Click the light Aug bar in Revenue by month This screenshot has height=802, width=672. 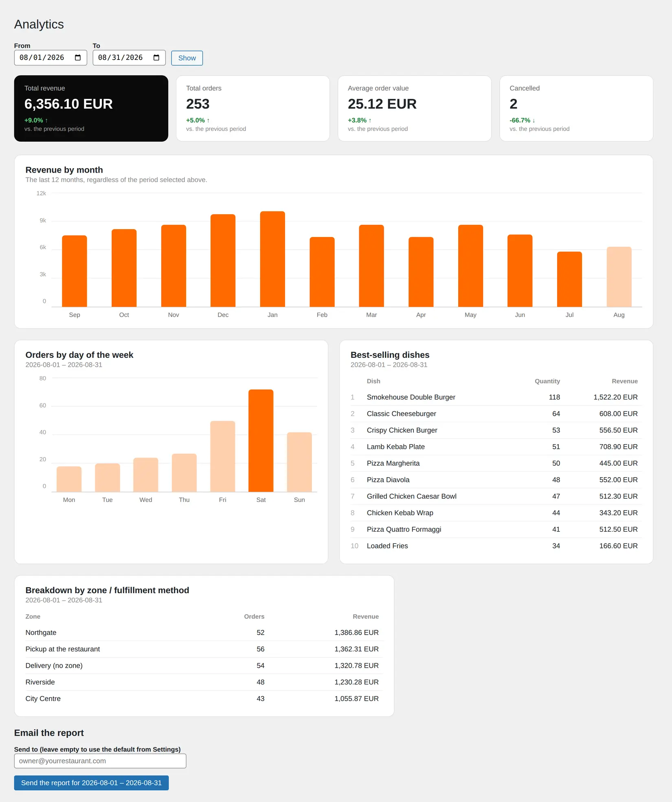pyautogui.click(x=619, y=277)
